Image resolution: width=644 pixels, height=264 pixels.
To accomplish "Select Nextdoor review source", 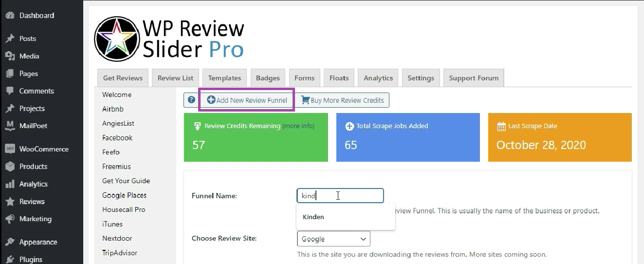I will click(117, 238).
